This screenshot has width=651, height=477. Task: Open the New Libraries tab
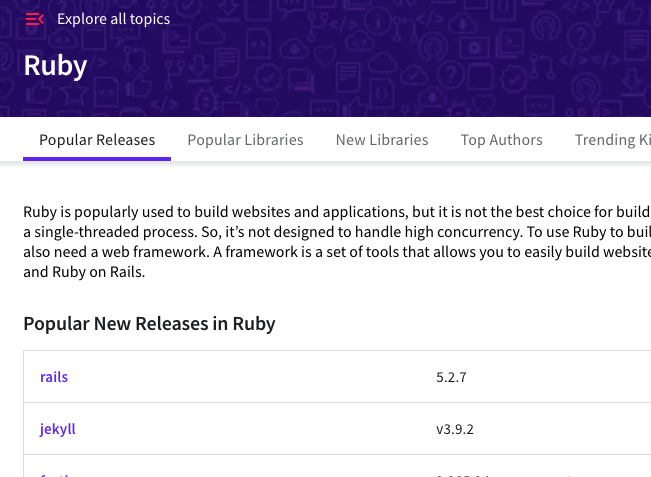click(x=382, y=140)
